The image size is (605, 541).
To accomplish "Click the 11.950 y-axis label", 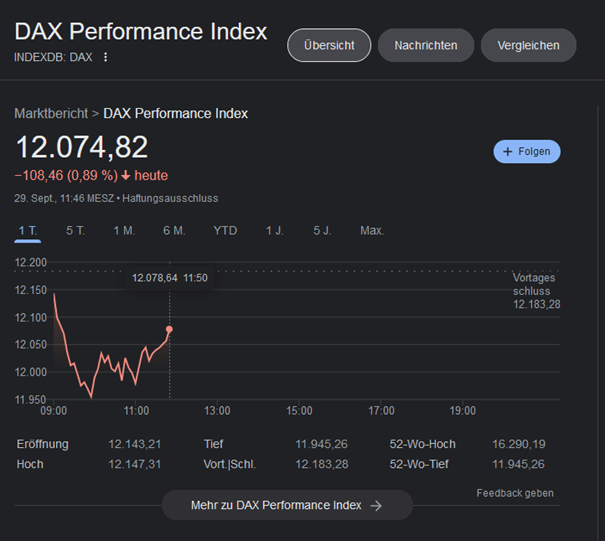I will (x=30, y=400).
